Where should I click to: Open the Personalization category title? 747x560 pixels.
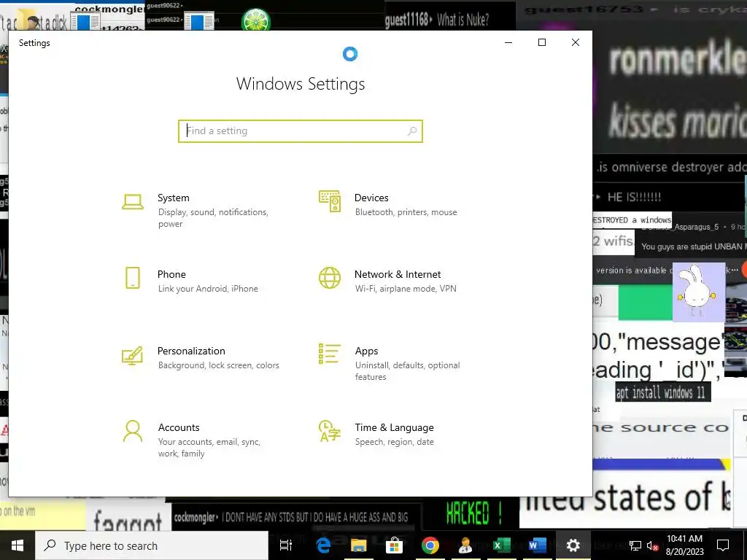click(x=191, y=351)
